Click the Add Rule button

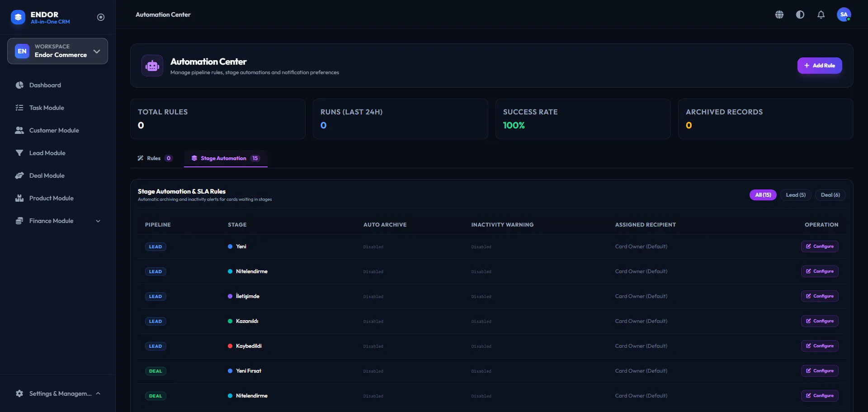(819, 66)
